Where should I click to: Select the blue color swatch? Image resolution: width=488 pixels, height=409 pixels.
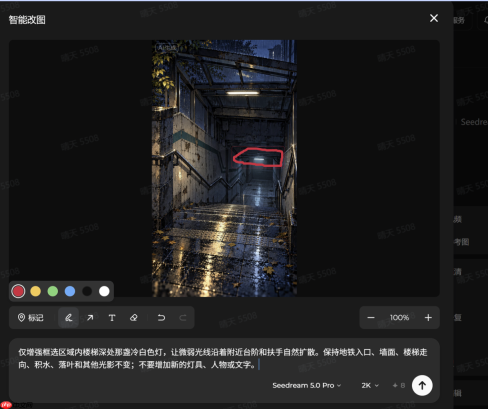coord(70,291)
